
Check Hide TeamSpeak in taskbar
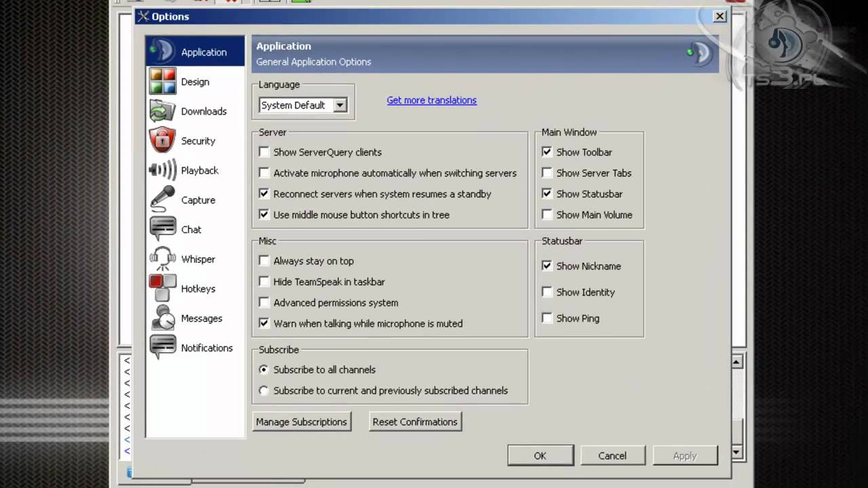pyautogui.click(x=264, y=282)
